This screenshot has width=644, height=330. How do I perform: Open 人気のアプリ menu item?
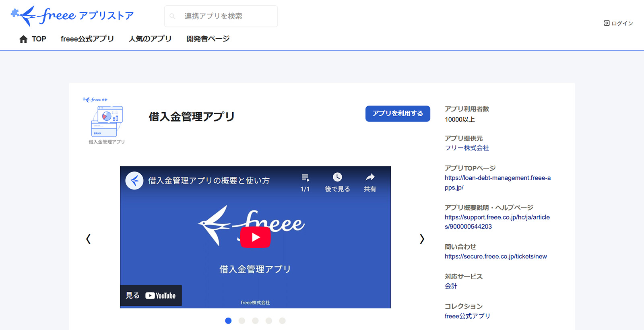[150, 39]
